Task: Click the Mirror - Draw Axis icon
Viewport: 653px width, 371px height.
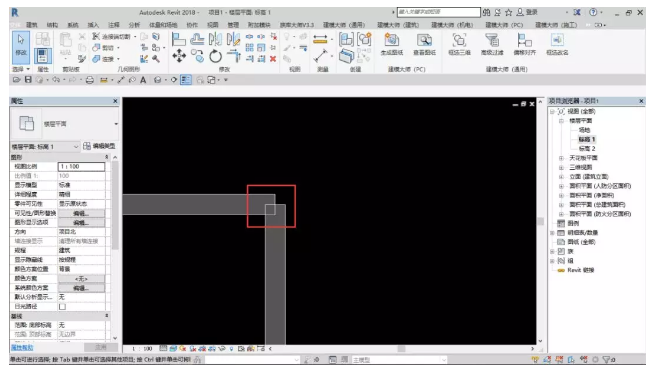Action: (x=233, y=40)
